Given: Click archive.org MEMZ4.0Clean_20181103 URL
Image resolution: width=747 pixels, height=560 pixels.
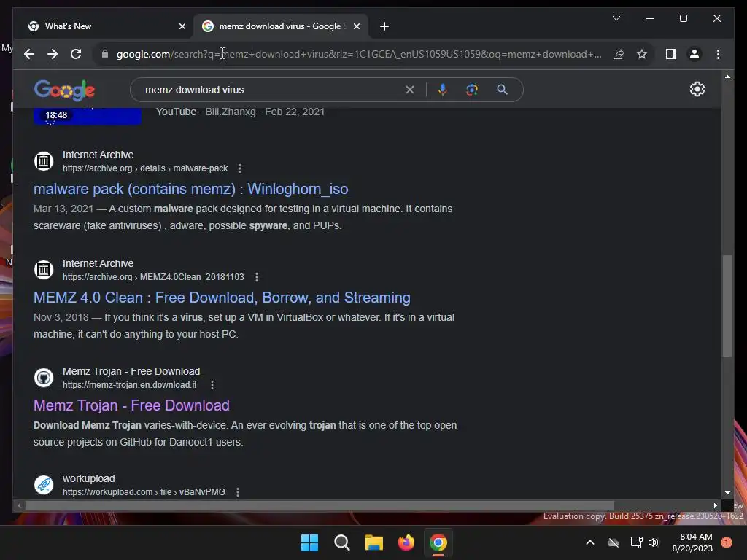Looking at the screenshot, I should tap(153, 277).
